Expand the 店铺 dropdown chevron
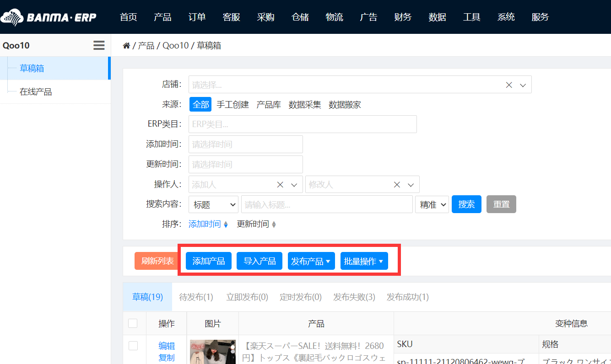 [523, 85]
